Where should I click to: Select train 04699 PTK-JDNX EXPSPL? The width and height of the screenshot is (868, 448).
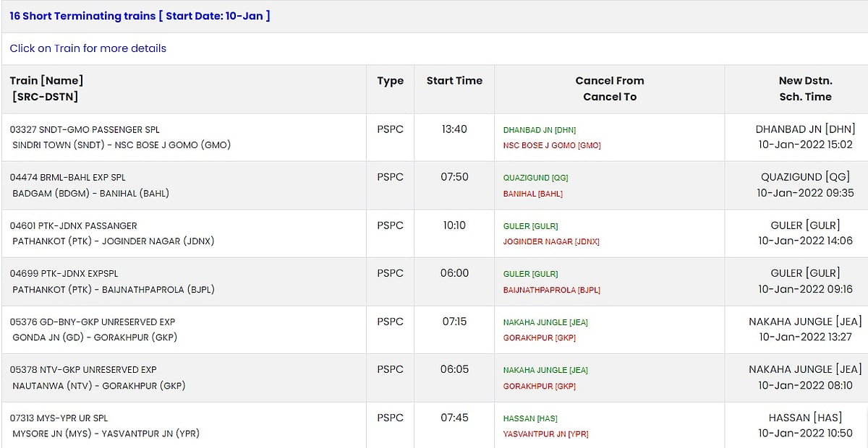[x=64, y=274]
